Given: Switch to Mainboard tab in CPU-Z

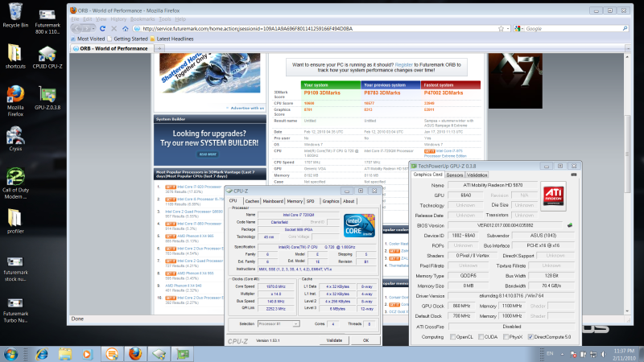Looking at the screenshot, I should (273, 201).
